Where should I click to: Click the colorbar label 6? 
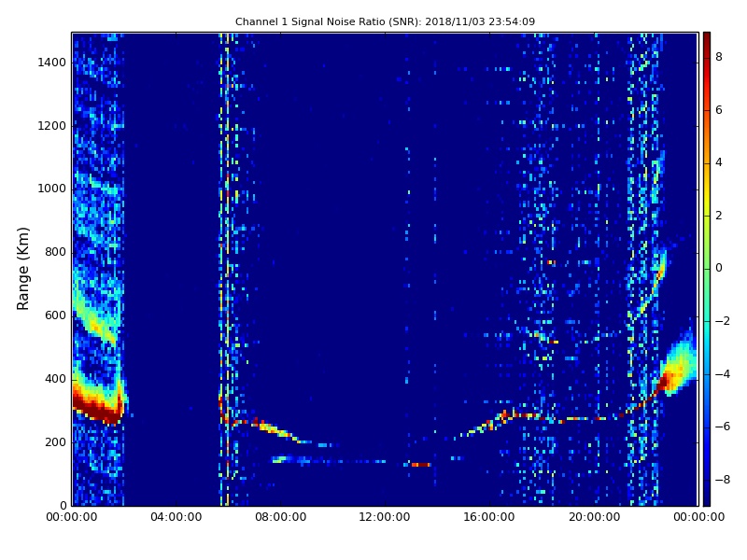719,110
